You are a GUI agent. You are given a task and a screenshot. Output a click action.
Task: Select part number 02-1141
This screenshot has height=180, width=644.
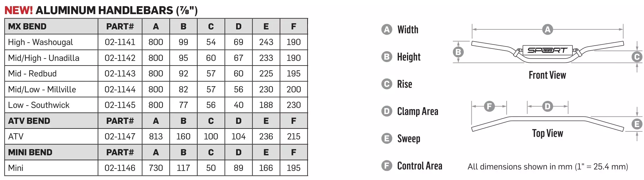(x=120, y=42)
